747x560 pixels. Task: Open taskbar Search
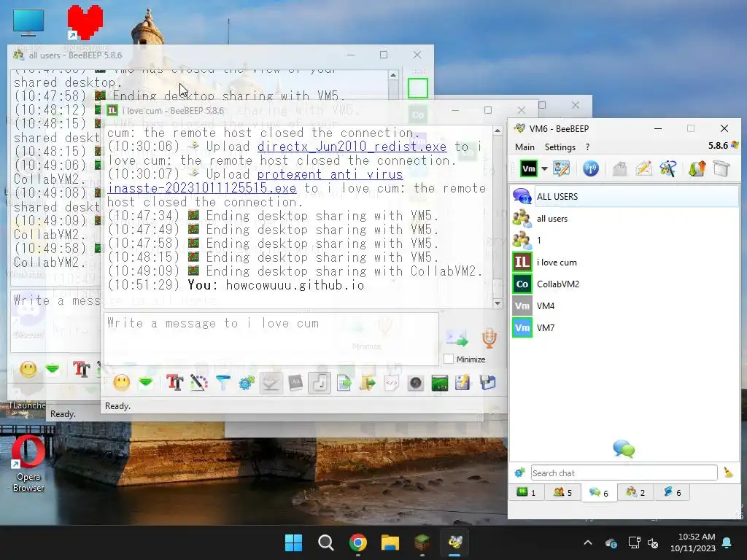(x=326, y=542)
